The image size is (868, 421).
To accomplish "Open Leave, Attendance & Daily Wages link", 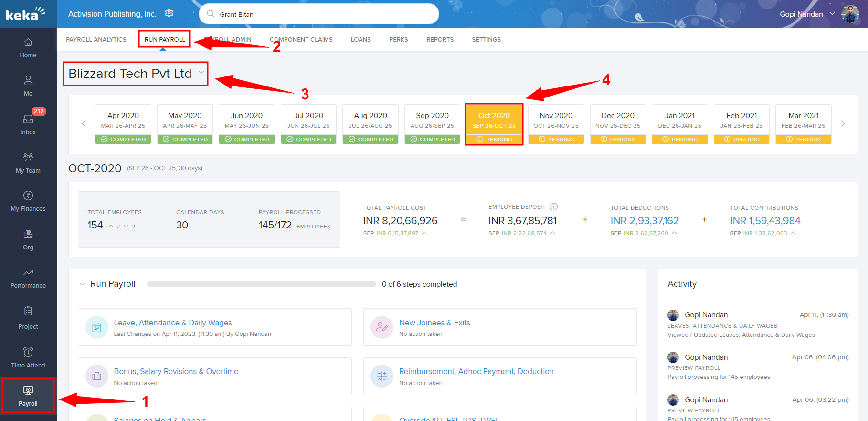I will click(x=172, y=323).
